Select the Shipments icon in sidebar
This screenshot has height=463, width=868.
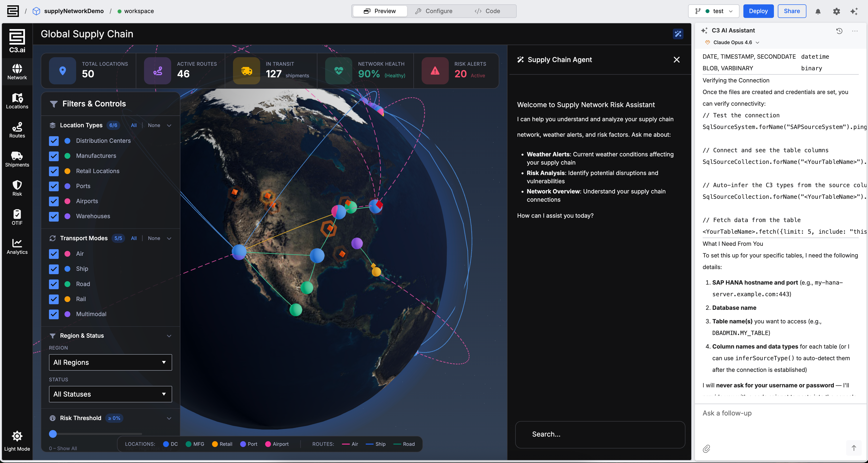(x=17, y=158)
